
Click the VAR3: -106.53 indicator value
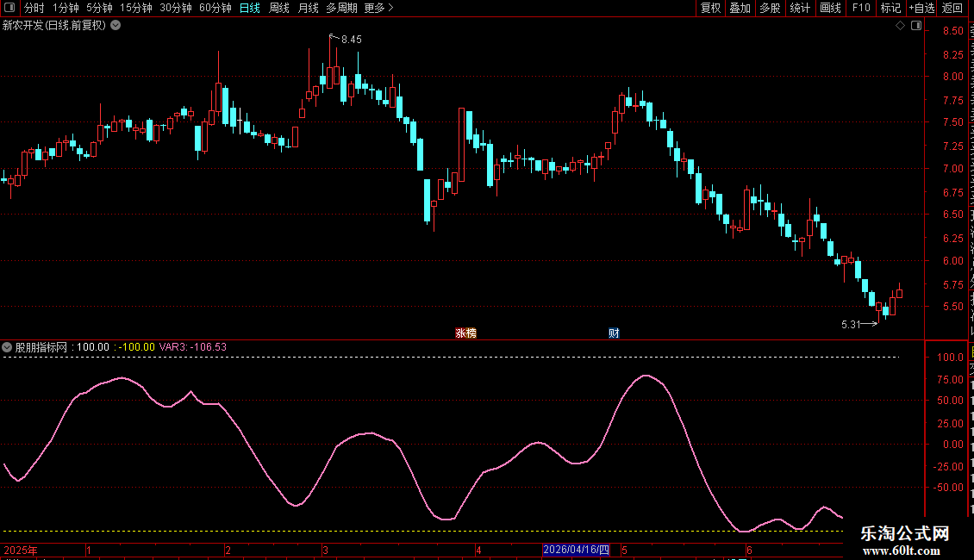pos(193,347)
